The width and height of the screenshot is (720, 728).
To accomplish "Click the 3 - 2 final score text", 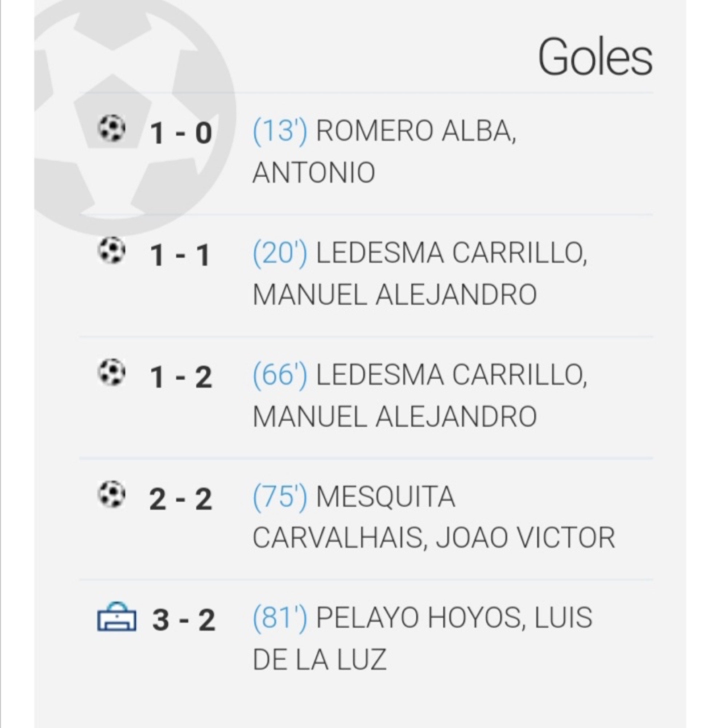I will [184, 620].
